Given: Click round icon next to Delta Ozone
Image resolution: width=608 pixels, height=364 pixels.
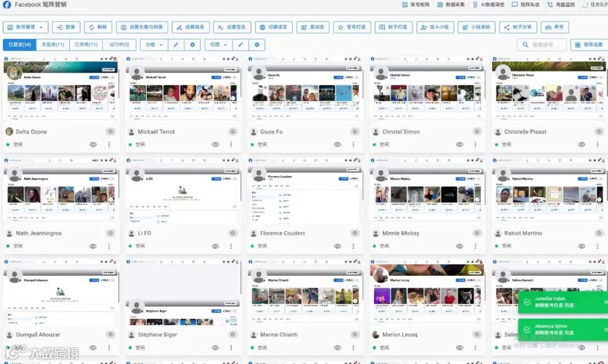Looking at the screenshot, I should tap(110, 132).
